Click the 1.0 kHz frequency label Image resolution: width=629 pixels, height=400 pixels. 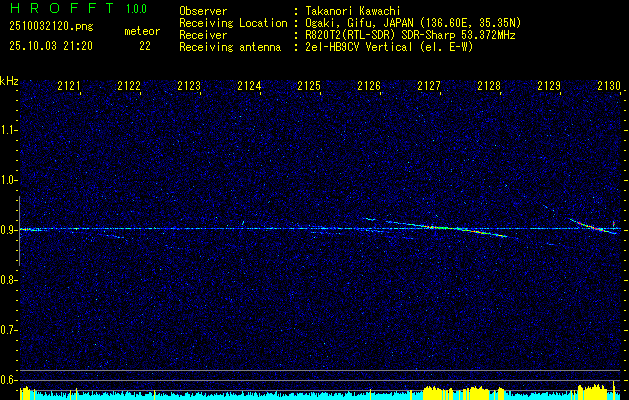click(x=8, y=180)
